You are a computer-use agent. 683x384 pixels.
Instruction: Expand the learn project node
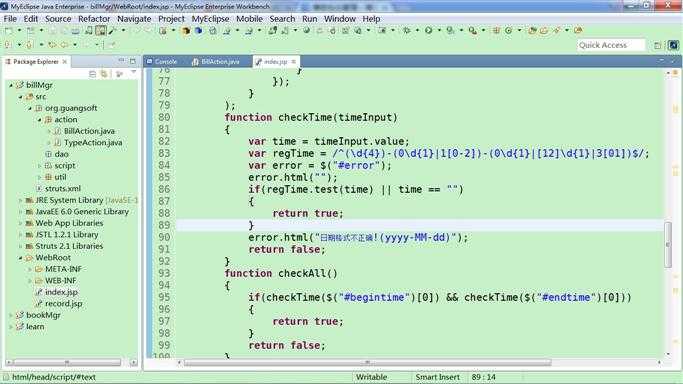click(11, 327)
